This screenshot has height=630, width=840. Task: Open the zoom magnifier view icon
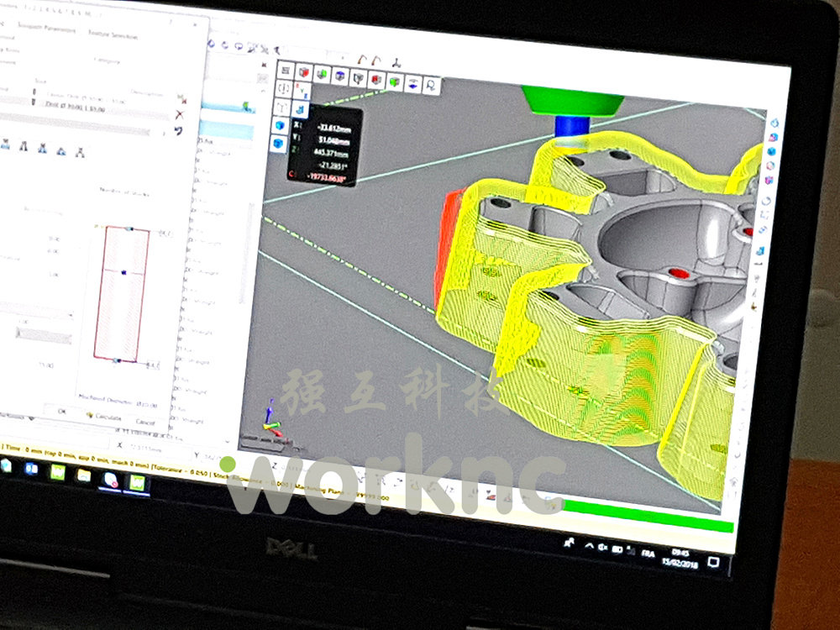point(431,86)
